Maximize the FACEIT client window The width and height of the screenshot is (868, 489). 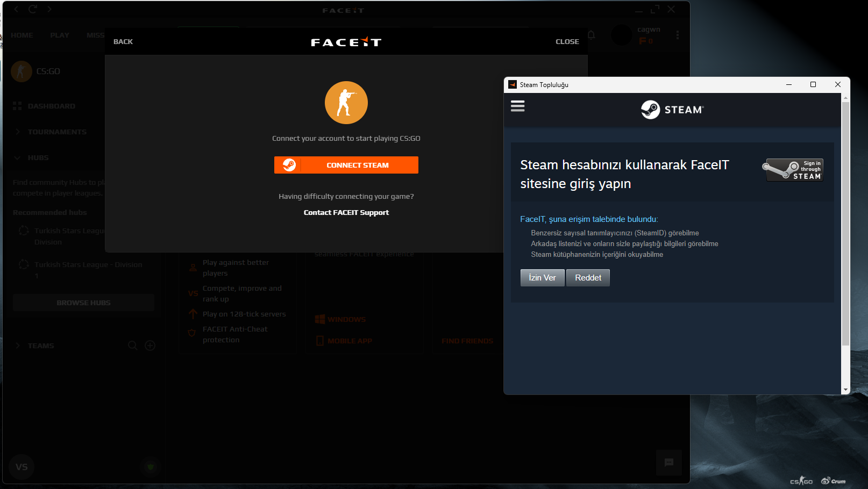pos(655,10)
